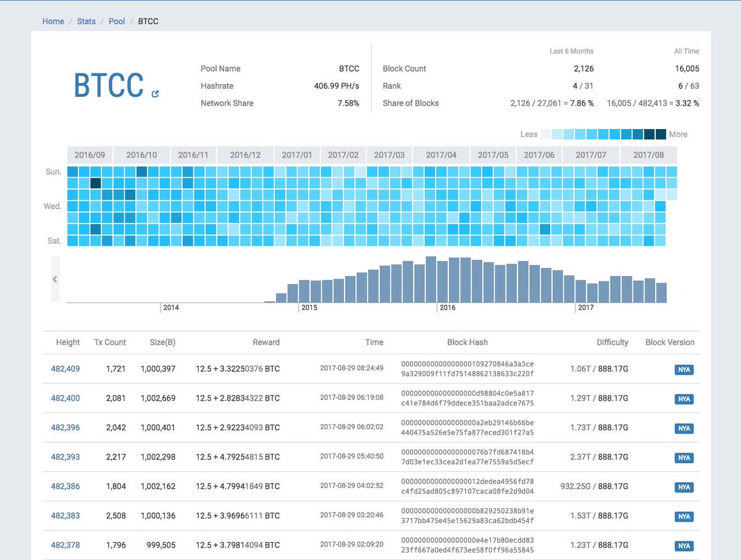
Task: Click the Block Hash column header
Action: click(467, 342)
